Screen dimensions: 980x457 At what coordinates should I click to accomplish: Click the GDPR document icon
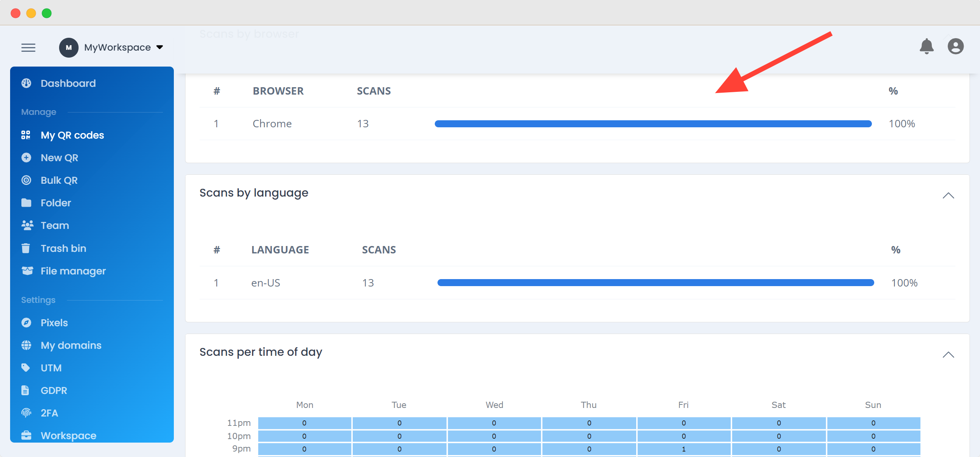tap(25, 390)
